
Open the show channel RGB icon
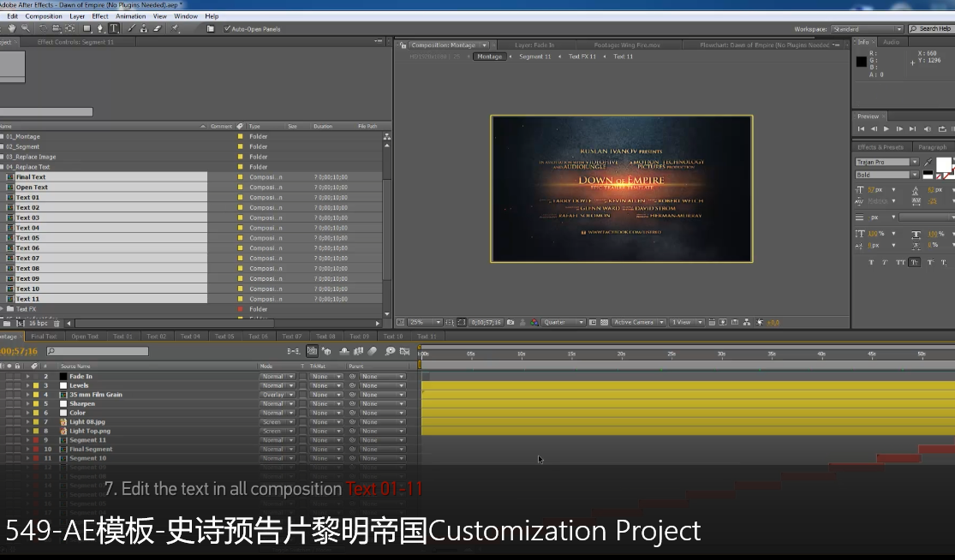click(x=534, y=322)
